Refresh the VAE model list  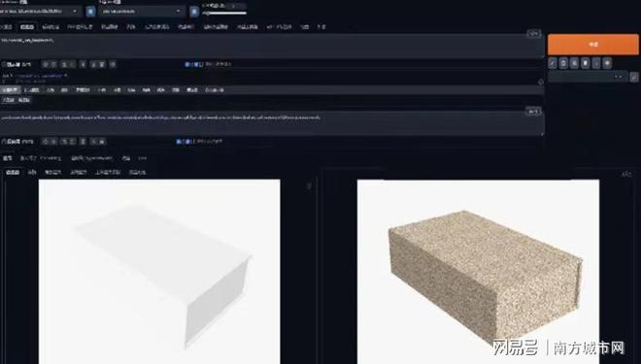pyautogui.click(x=194, y=12)
